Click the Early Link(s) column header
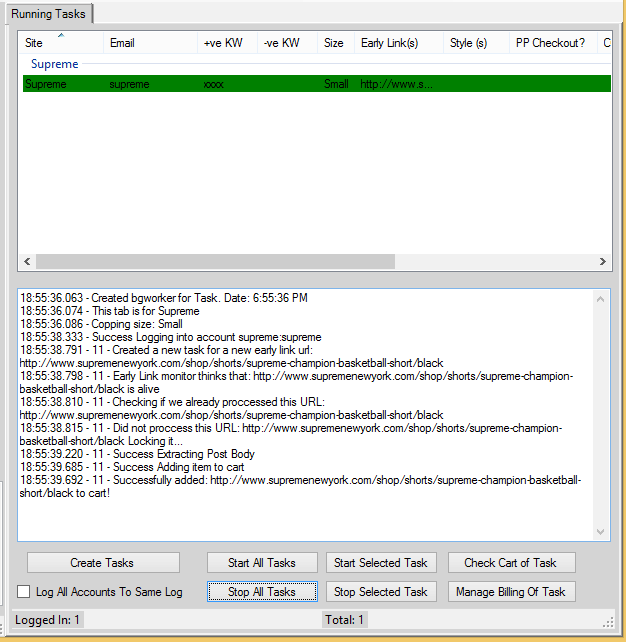This screenshot has width=626, height=642. [399, 43]
